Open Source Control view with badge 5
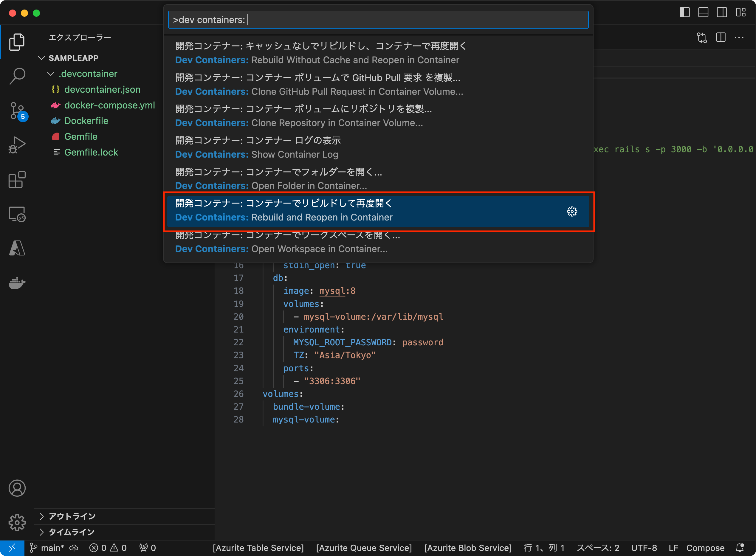 [x=17, y=111]
